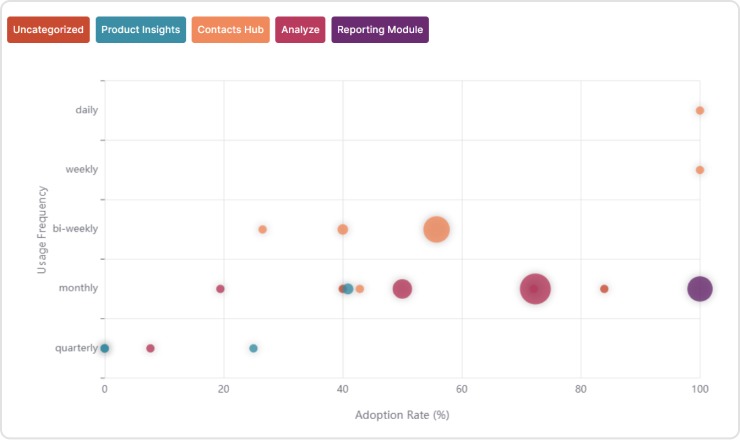Click the largest crimson monthly bubble

pyautogui.click(x=535, y=289)
